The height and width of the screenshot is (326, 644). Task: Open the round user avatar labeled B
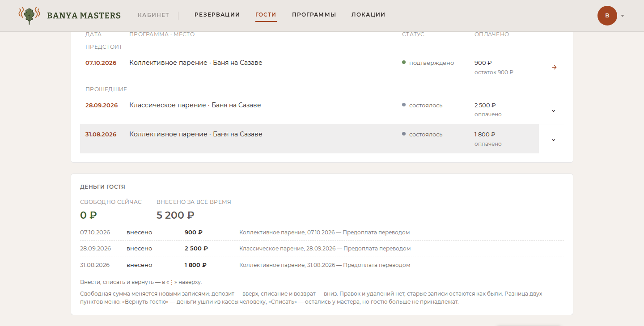click(607, 16)
